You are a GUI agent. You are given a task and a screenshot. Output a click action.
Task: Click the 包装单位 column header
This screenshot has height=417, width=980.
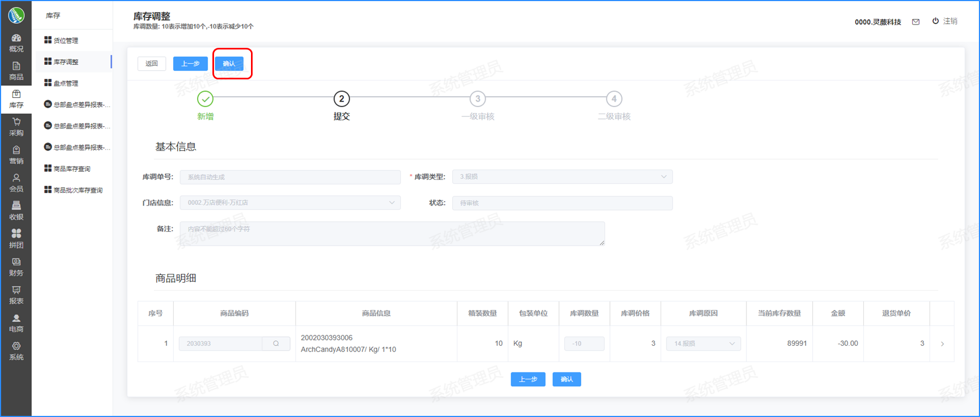(533, 313)
